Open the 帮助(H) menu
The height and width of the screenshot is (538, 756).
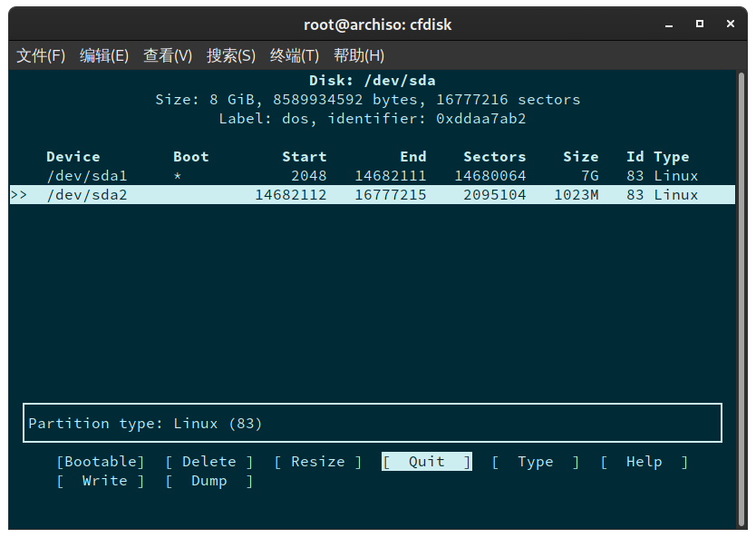359,55
